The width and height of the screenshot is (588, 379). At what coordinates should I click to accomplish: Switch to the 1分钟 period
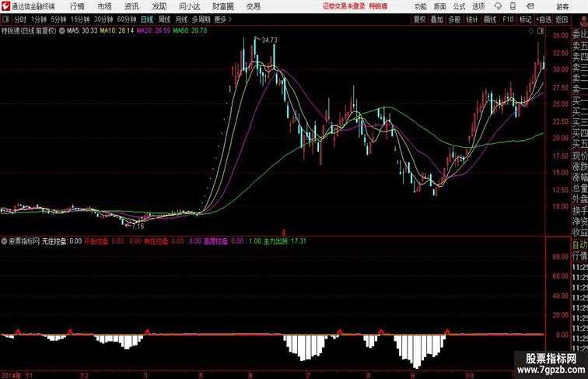click(39, 19)
